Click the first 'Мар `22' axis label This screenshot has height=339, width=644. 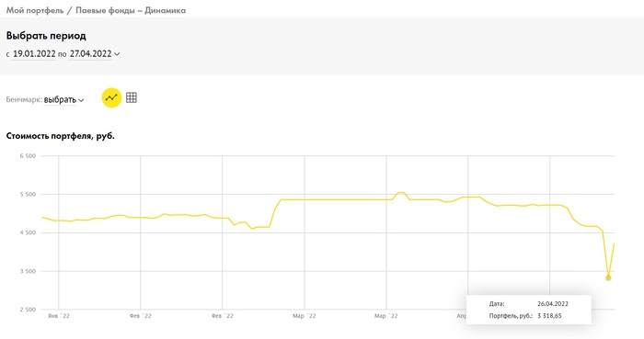click(x=305, y=316)
